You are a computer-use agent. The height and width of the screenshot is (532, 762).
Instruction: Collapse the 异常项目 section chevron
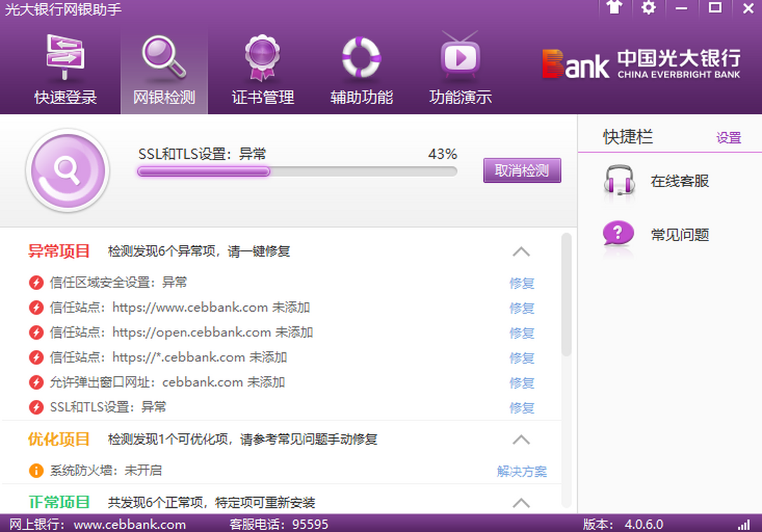pos(521,251)
